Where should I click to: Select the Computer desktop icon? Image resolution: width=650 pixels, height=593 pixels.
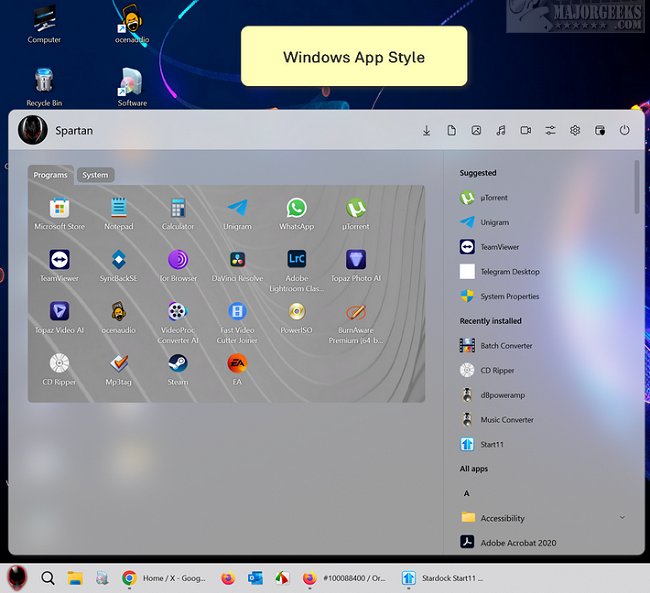click(44, 24)
